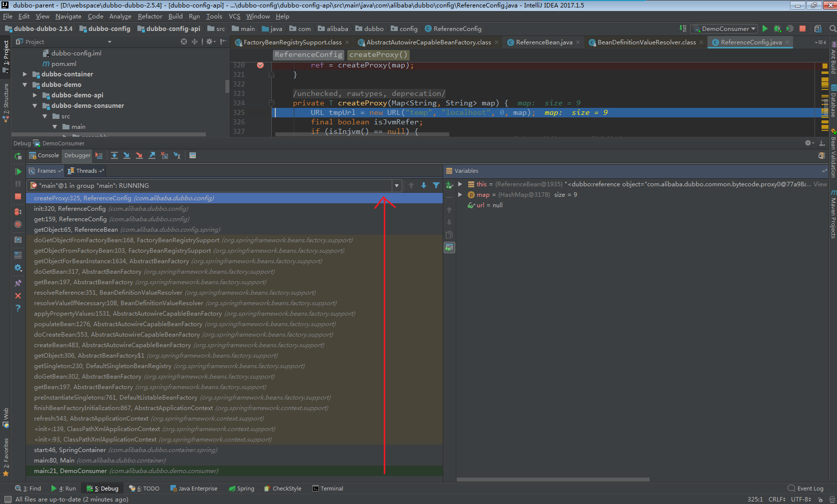Click the horizontal scrollbar in Variables panel
Viewport: 837px width, 504px height.
pos(553,480)
